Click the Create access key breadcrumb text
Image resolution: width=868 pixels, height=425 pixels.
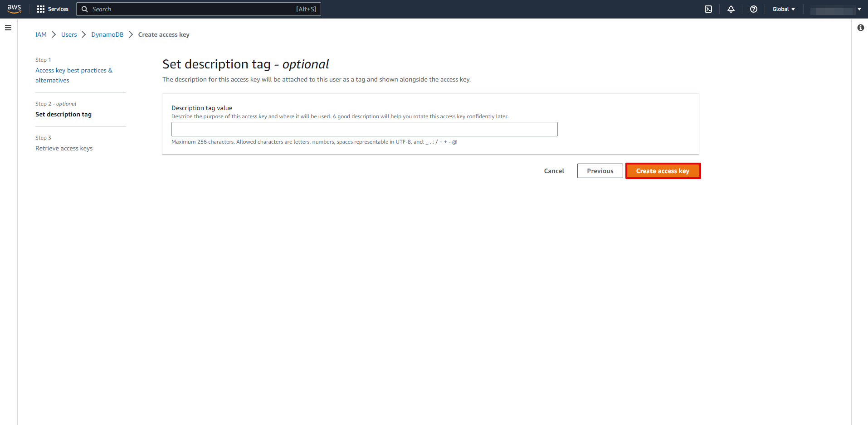pyautogui.click(x=164, y=34)
